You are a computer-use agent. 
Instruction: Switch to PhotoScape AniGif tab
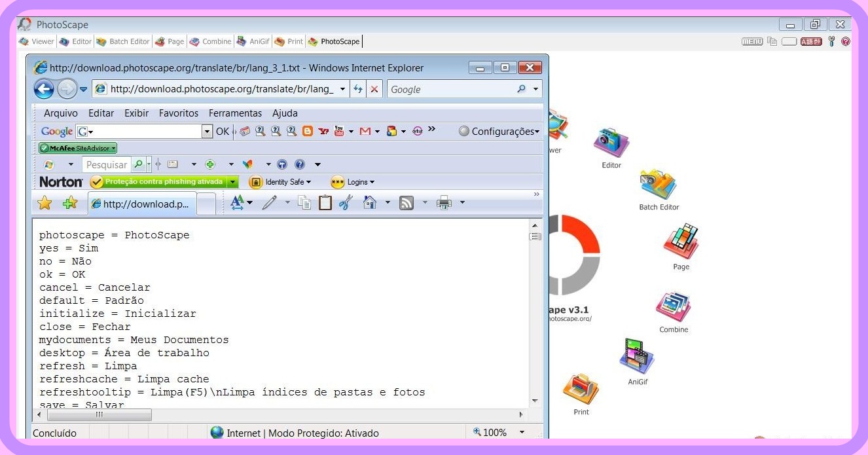(x=253, y=41)
